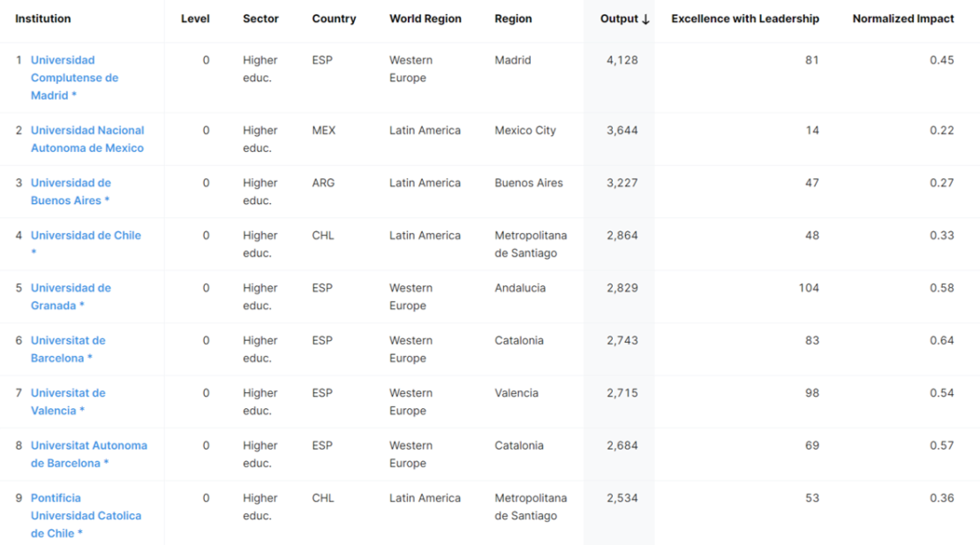Screen dimensions: 980x545
Task: Click the Output column header label
Action: pos(618,19)
